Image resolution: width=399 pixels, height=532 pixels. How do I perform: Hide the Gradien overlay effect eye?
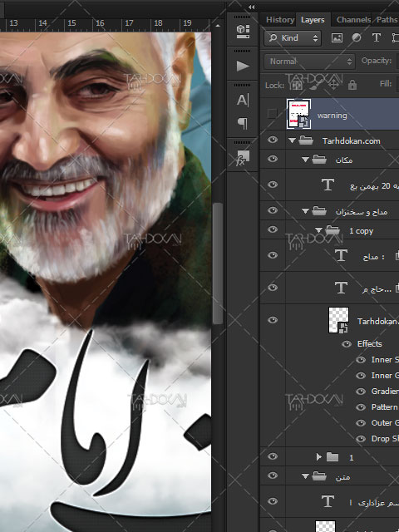[361, 392]
